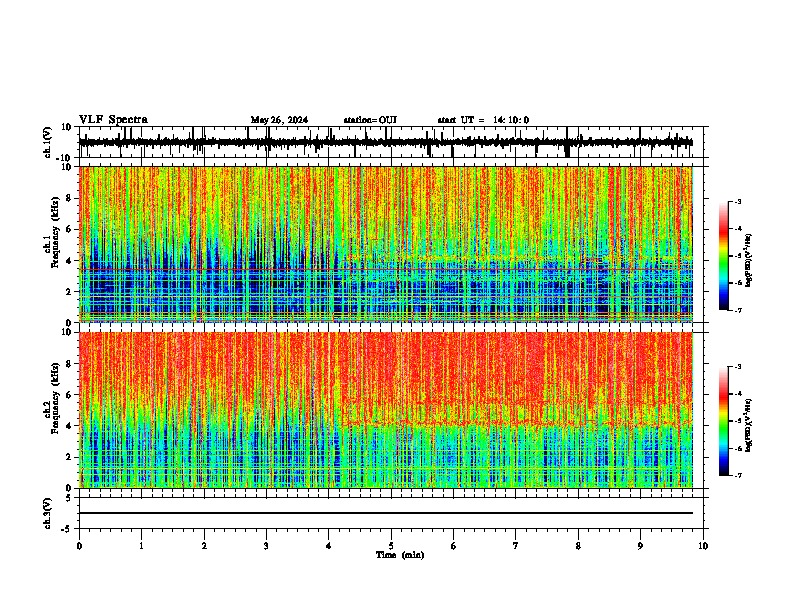The height and width of the screenshot is (612, 792).
Task: Click the "start UT = 14:10:0" text
Action: pos(483,120)
